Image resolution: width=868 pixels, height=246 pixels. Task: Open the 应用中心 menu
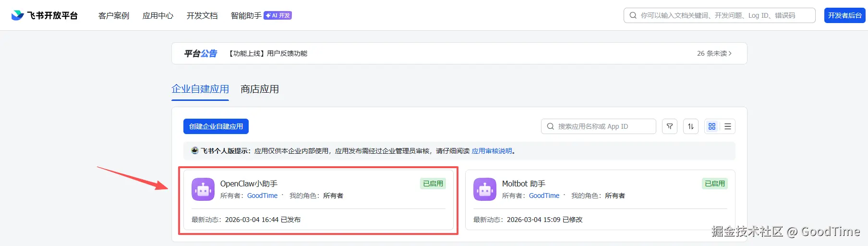pos(158,15)
